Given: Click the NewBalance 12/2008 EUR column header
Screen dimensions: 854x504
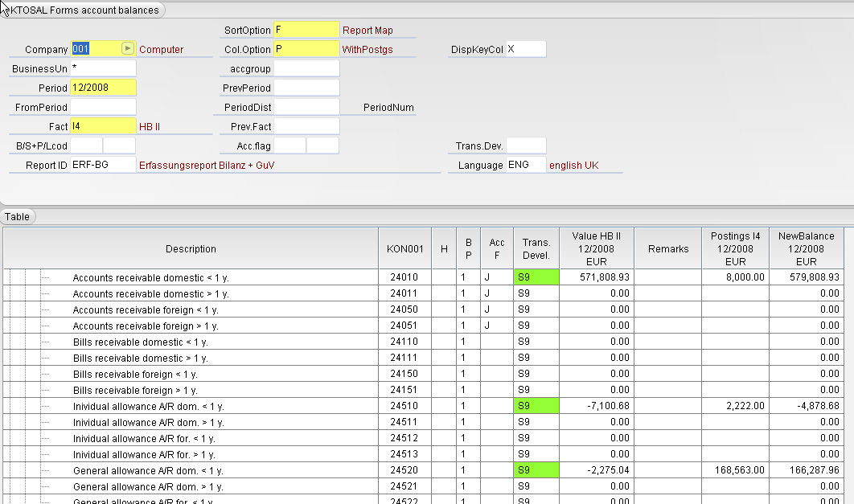Looking at the screenshot, I should click(807, 249).
